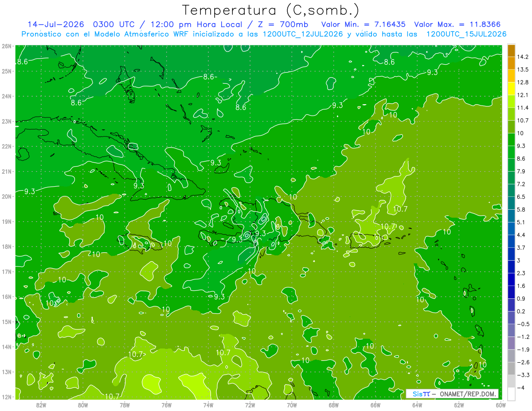Click the legend value "5.1"
The image size is (532, 411).
[521, 222]
